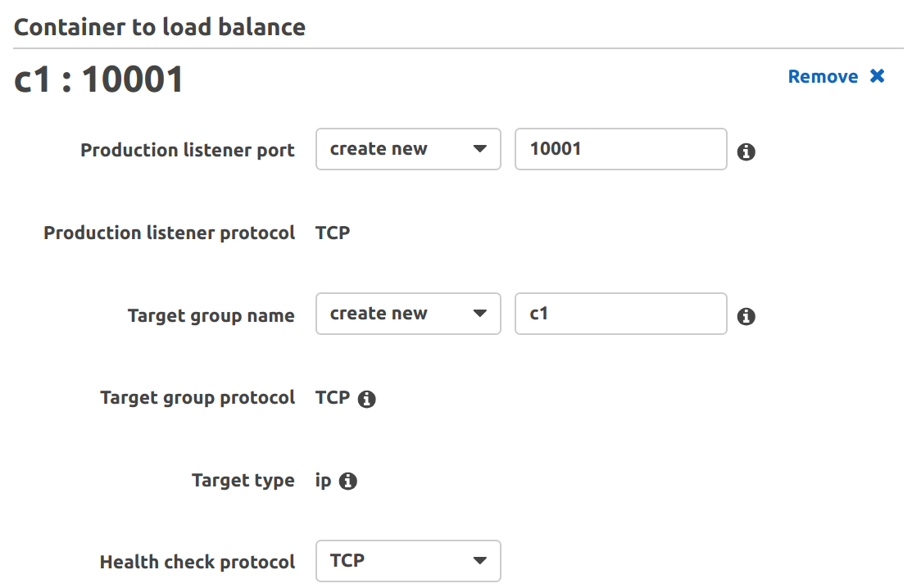Click the Remove link for container c1
Image resolution: width=912 pixels, height=588 pixels.
[823, 76]
